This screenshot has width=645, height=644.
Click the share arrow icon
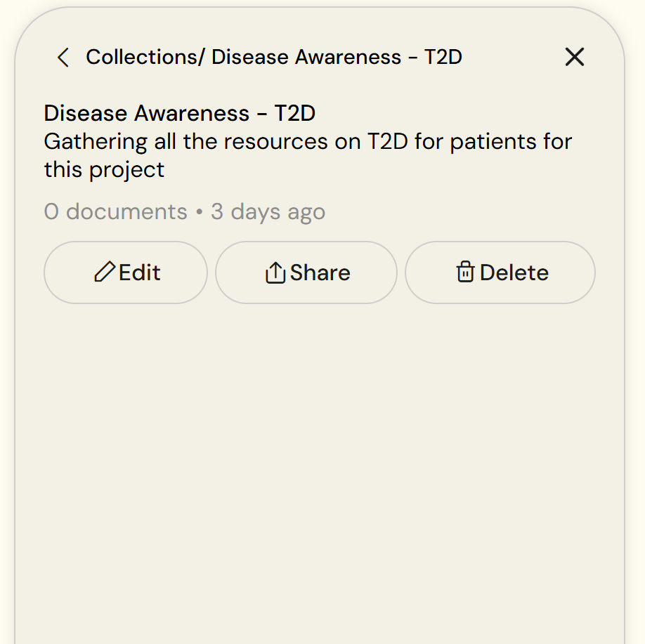[x=275, y=272]
